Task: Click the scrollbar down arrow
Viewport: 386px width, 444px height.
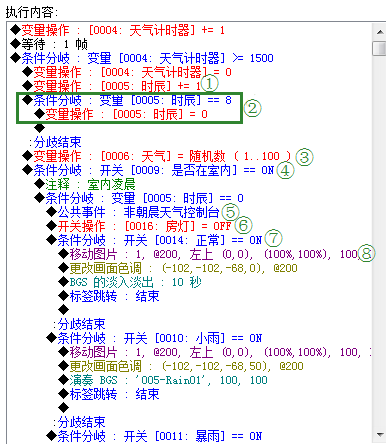Action: pos(379,435)
